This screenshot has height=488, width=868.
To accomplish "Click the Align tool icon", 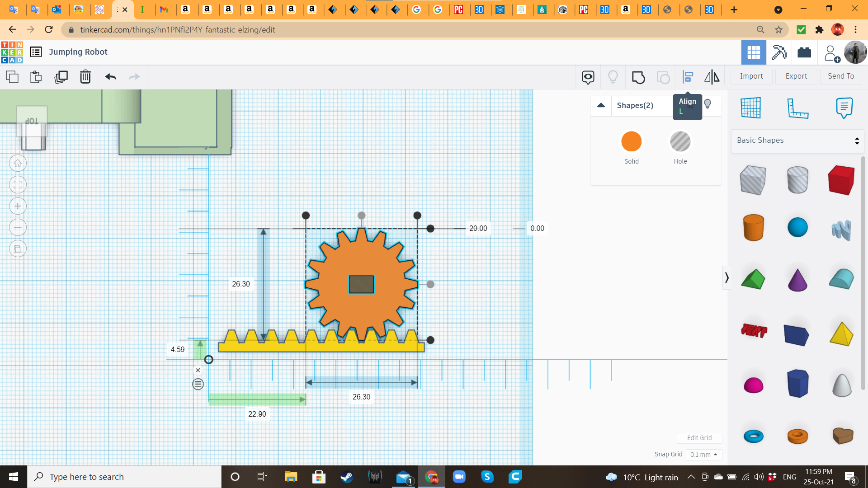I will [688, 77].
